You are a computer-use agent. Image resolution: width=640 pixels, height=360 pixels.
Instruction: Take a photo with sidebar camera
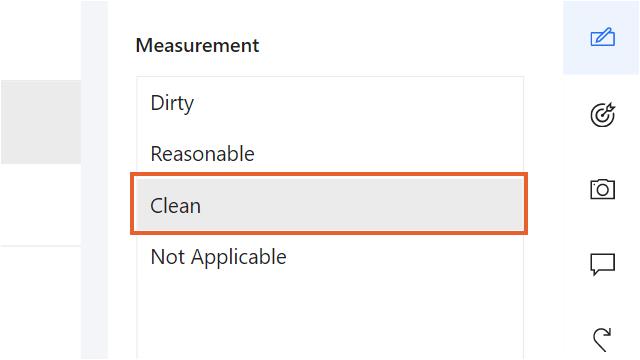pos(602,189)
